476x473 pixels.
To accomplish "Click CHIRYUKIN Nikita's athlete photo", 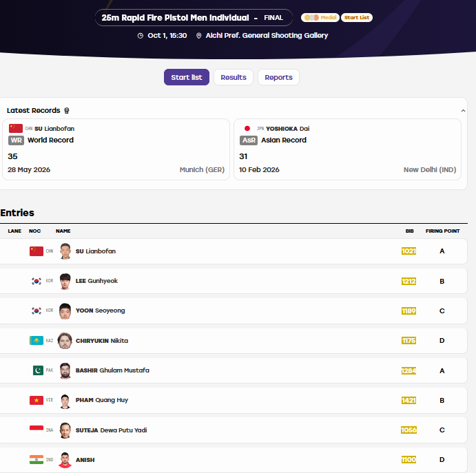I will click(65, 341).
